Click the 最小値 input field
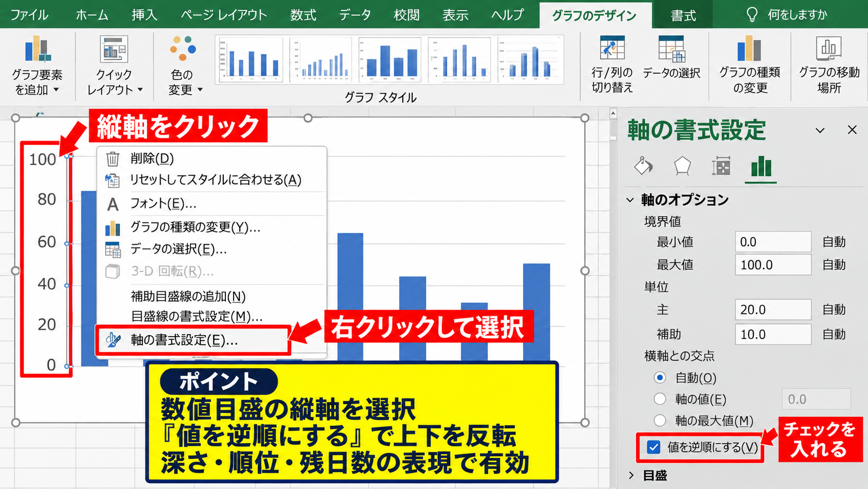Screen dimensions: 868x489 pos(773,242)
